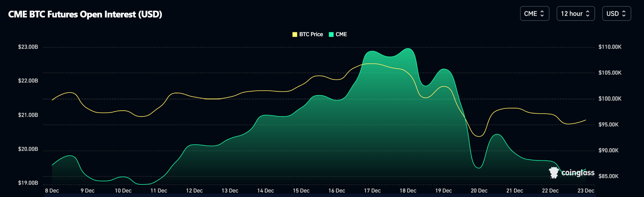Open the 12 hour interval dropdown
The height and width of the screenshot is (197, 644).
tap(575, 13)
